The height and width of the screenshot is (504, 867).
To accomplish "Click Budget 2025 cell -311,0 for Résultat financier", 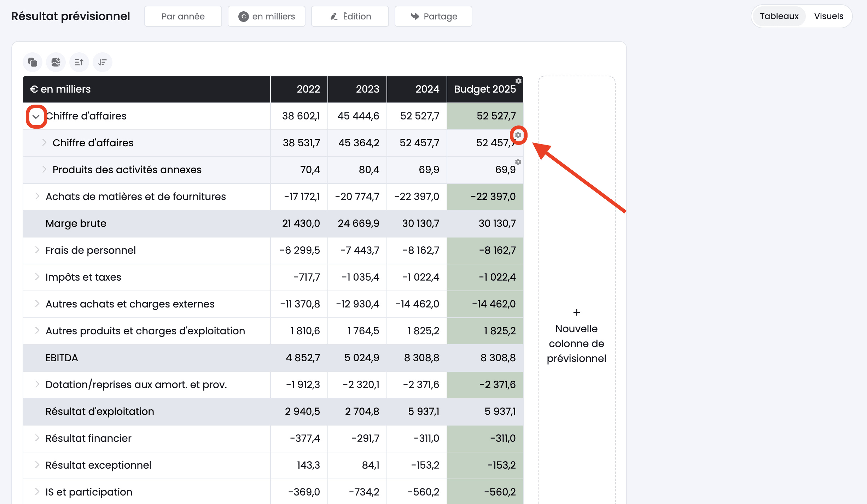I will (485, 438).
